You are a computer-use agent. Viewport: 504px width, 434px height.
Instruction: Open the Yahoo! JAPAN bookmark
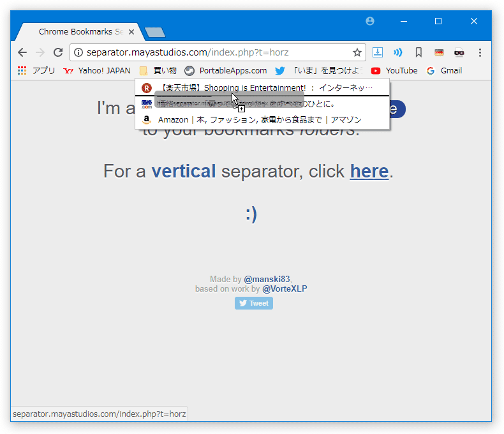pyautogui.click(x=97, y=71)
